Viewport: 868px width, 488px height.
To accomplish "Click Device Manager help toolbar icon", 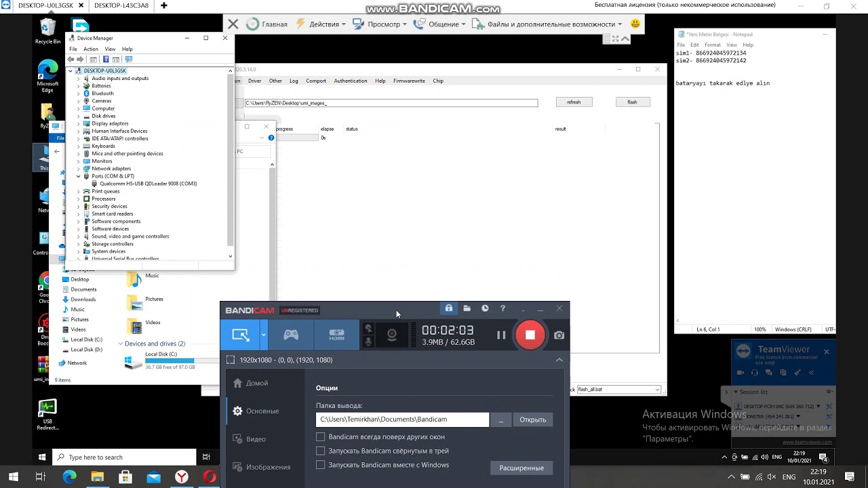I will 106,60.
